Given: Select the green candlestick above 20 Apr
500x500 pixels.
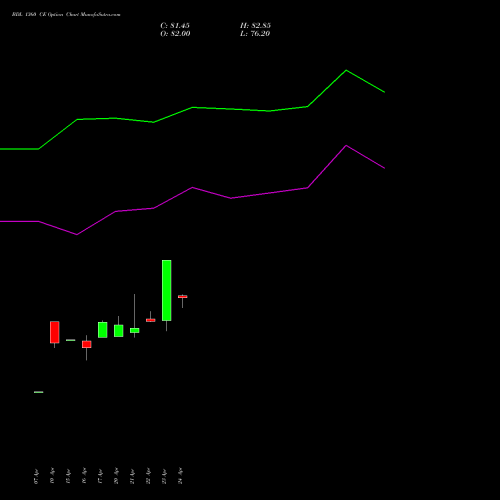Looking at the screenshot, I should 119,331.
